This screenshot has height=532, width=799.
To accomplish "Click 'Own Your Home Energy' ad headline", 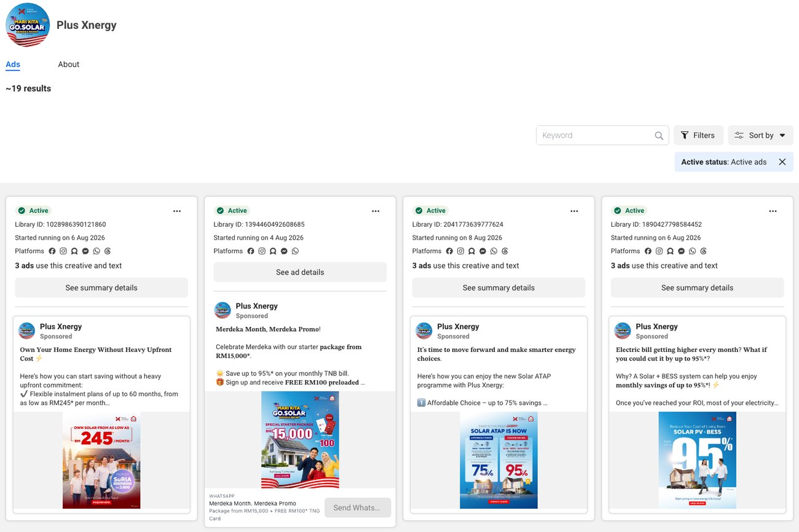I will point(96,354).
